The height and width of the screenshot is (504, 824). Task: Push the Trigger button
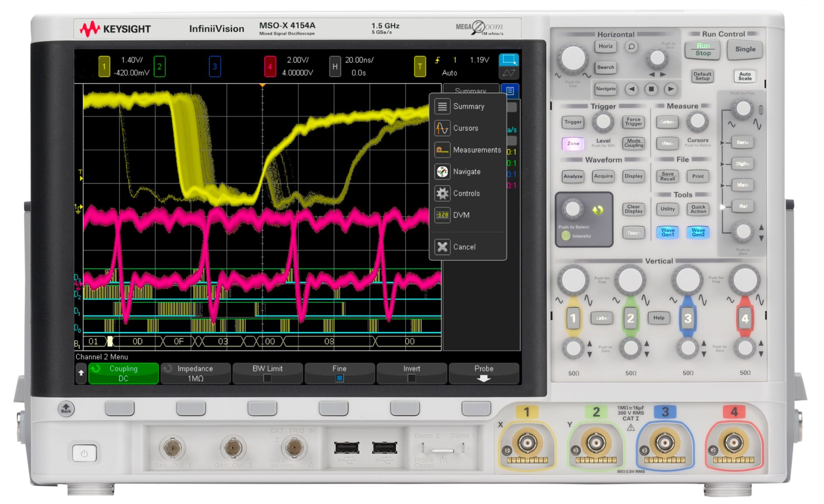point(573,122)
